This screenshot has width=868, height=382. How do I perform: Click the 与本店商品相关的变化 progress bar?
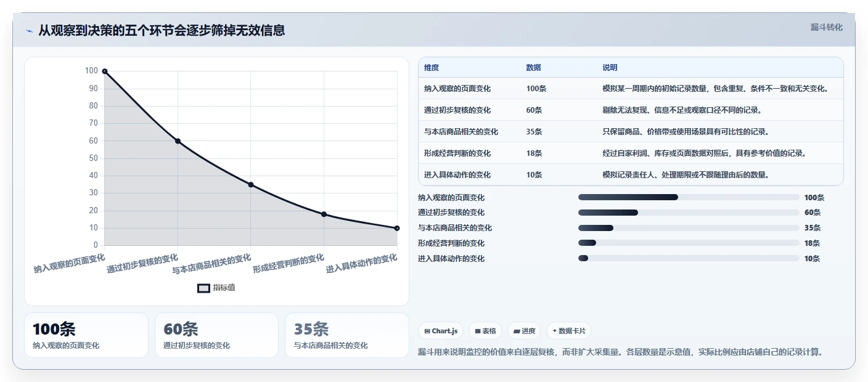(689, 228)
